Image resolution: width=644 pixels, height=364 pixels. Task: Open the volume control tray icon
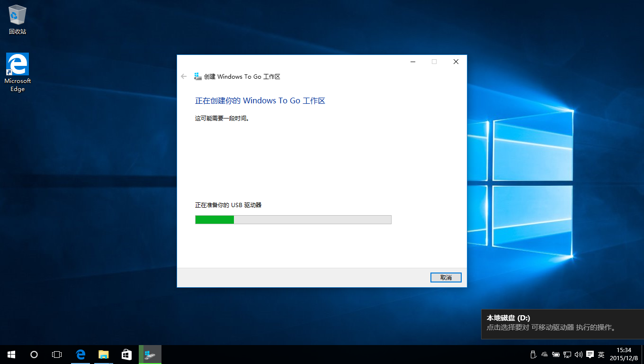(x=579, y=354)
